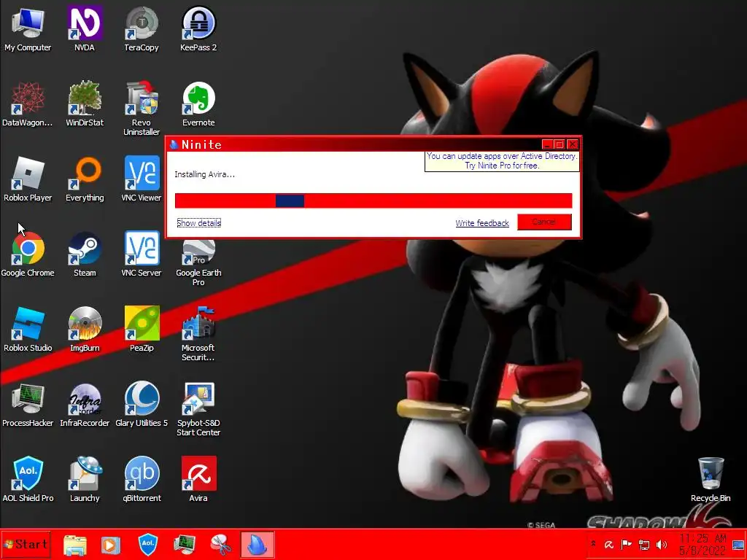Launch WinDirStat disk usage tool
Screen dimensions: 747x560
(x=85, y=104)
